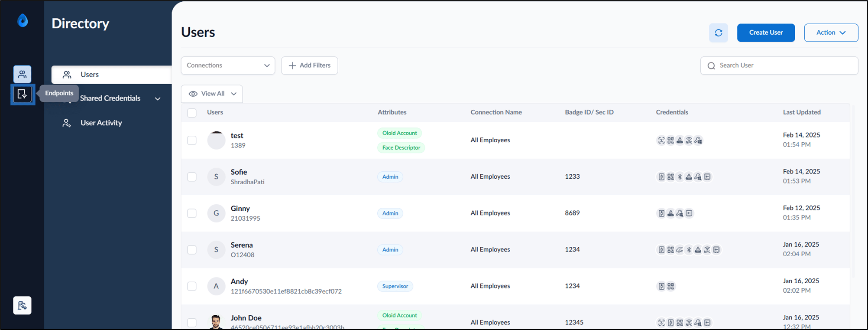The width and height of the screenshot is (868, 330).
Task: Click Andy's Supervisor attribute tag
Action: pos(395,286)
